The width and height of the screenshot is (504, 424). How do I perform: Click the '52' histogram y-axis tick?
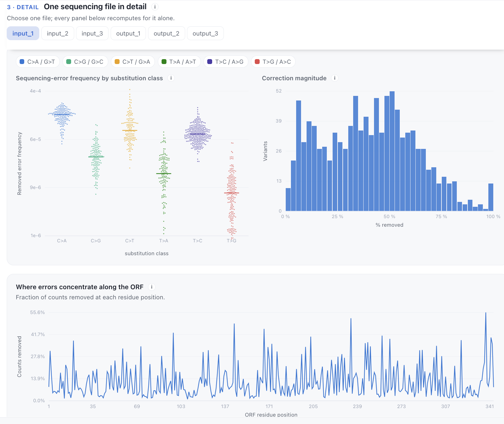click(279, 91)
